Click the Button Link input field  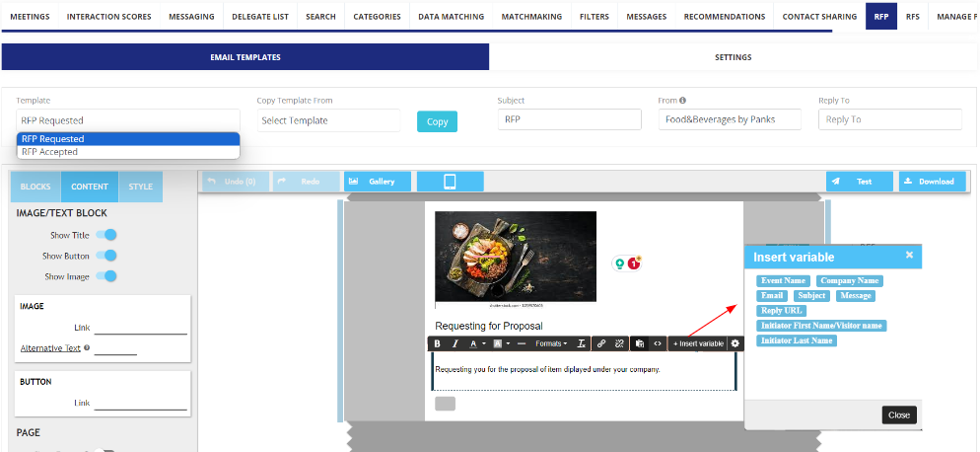tap(141, 404)
